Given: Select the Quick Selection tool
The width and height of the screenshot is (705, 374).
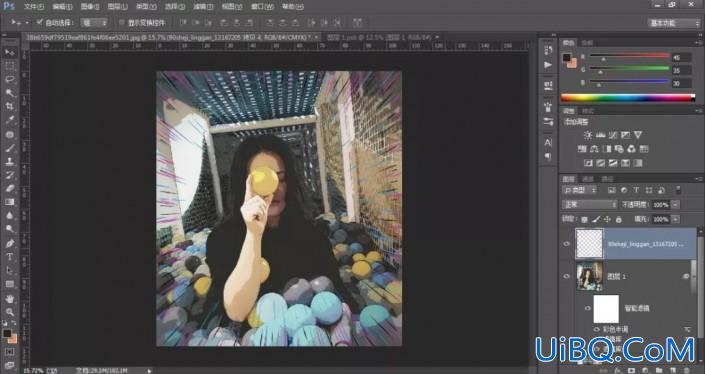Looking at the screenshot, I should point(9,93).
